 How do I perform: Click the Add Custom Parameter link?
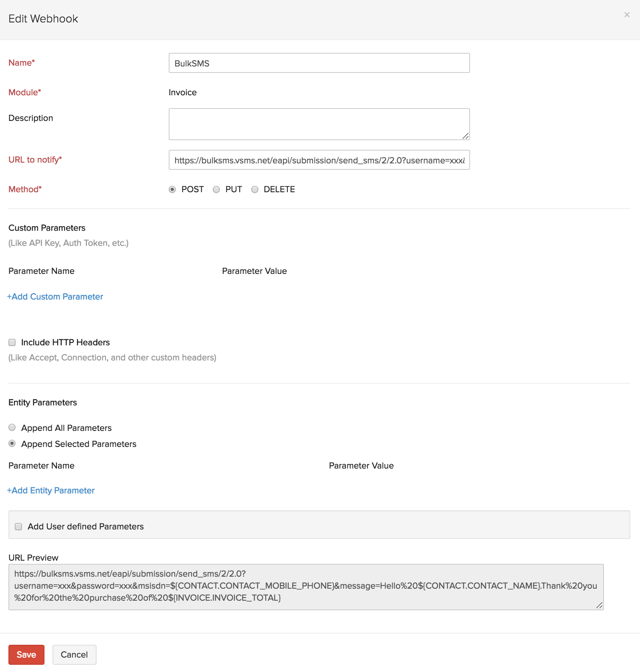coord(55,297)
